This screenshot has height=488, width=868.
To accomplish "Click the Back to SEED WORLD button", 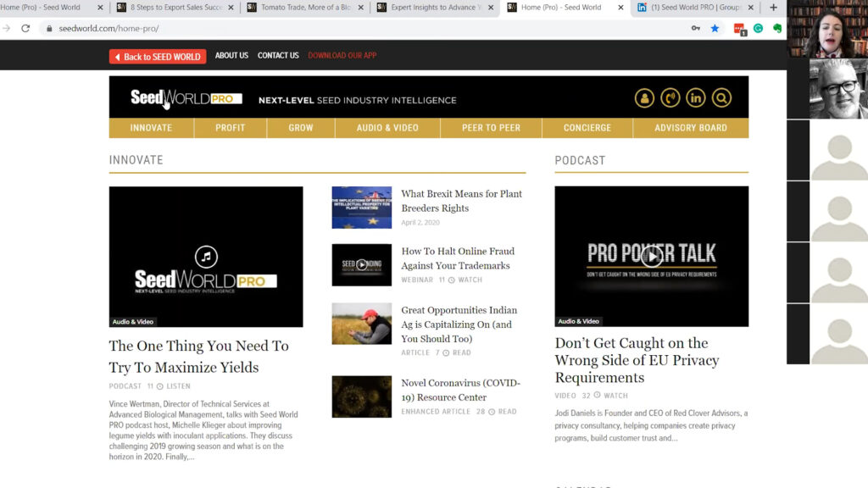I will (x=157, y=57).
